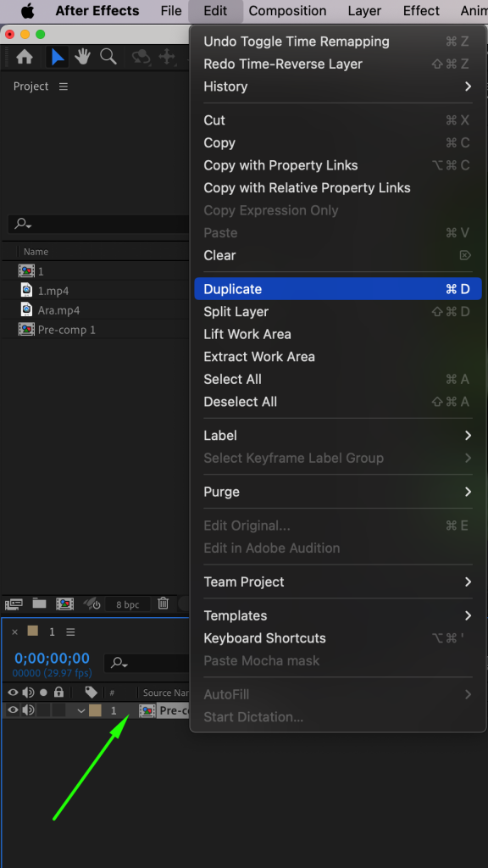
Task: Expand the Pre-comp layer chevron
Action: (81, 710)
